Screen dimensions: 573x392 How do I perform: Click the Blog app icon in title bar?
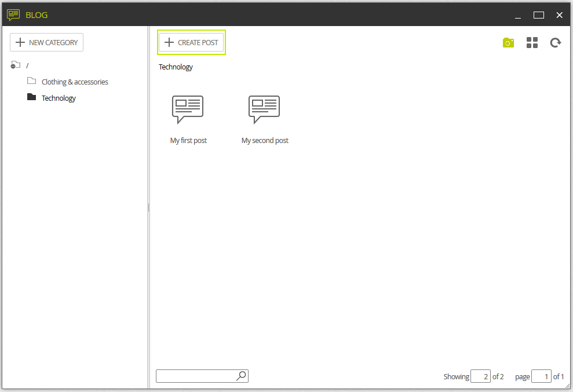(13, 14)
